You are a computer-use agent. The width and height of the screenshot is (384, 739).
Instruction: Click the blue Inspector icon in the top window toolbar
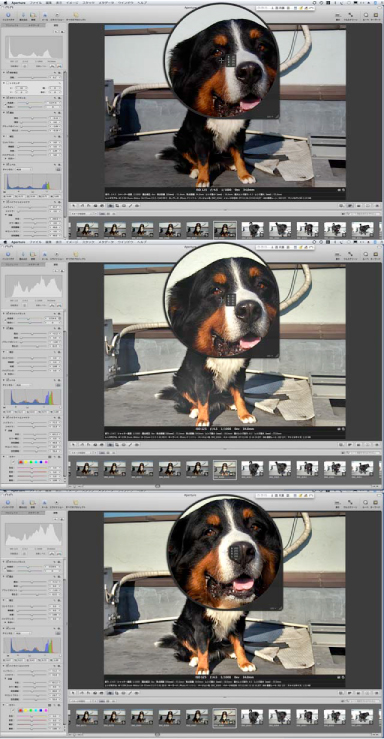tap(8, 15)
